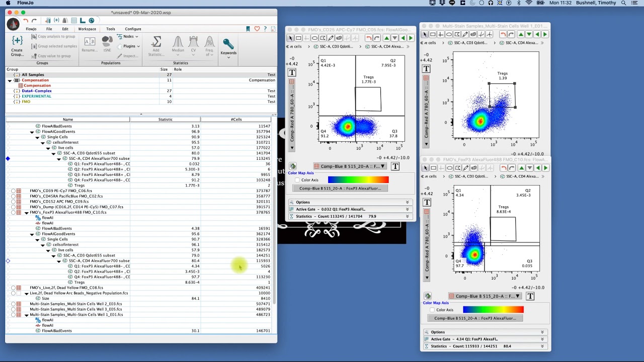
Task: Toggle the circle beside Multi Stain Cells Well 2 row
Action: [x=13, y=304]
